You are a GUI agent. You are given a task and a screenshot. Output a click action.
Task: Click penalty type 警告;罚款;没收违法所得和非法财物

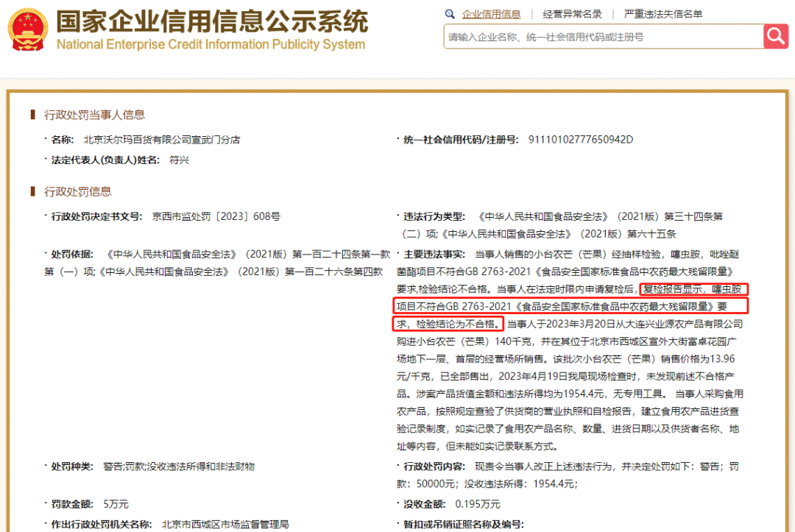pos(179,467)
